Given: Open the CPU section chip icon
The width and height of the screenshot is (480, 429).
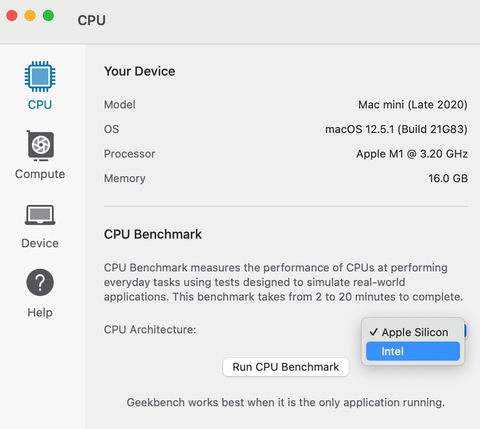Looking at the screenshot, I should 40,76.
